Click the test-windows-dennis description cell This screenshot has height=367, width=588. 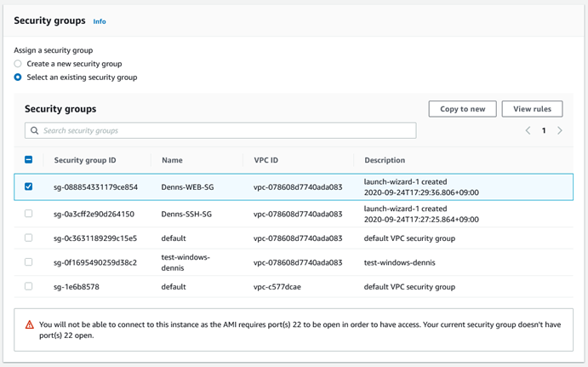(x=399, y=262)
